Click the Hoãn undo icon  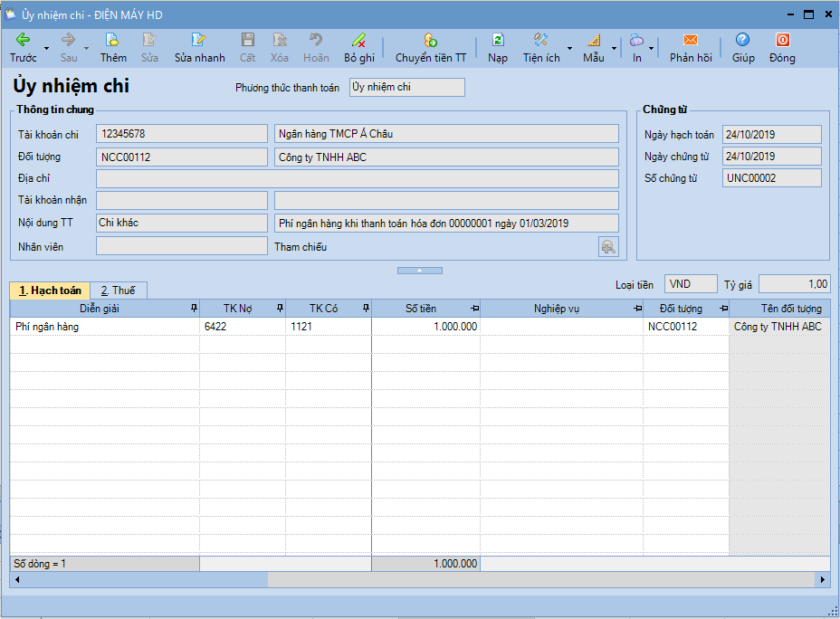[316, 40]
